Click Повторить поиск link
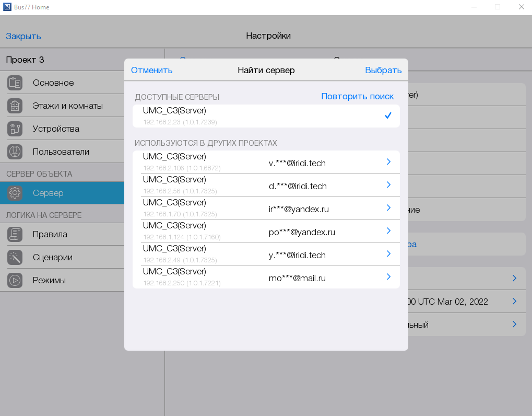The height and width of the screenshot is (416, 532). coord(357,96)
